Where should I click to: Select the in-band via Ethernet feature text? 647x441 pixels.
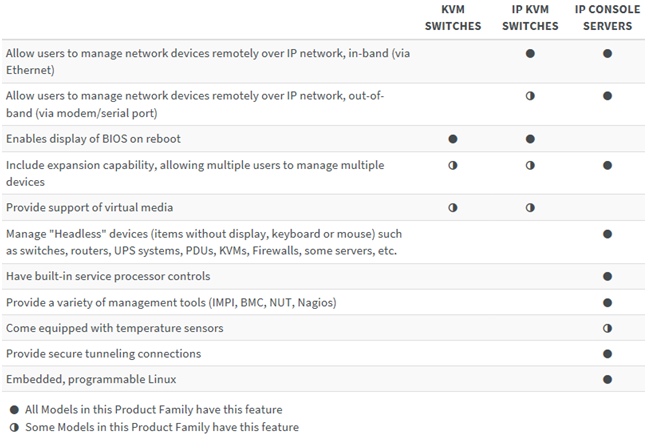click(x=208, y=61)
